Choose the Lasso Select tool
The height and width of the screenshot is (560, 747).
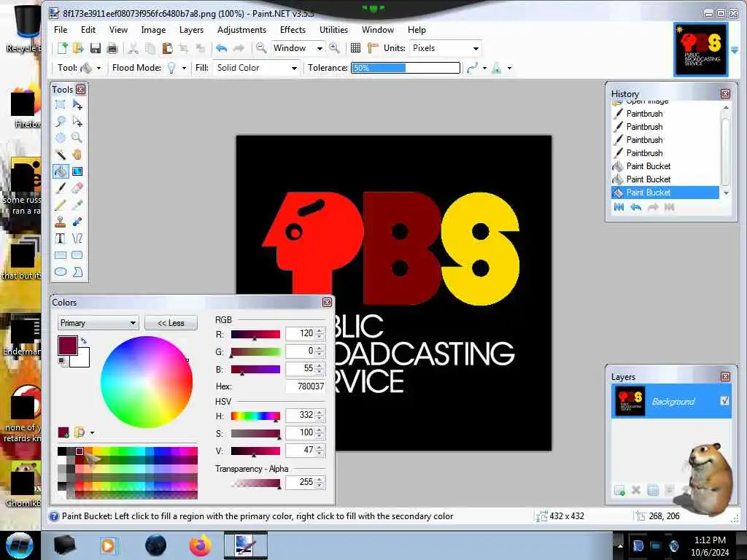(61, 122)
